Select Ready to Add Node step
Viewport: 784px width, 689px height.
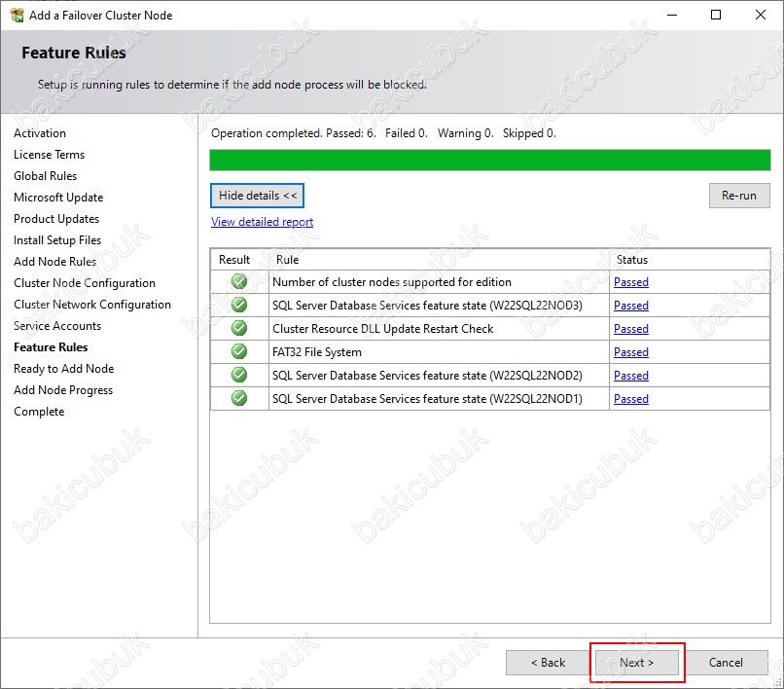[x=64, y=369]
